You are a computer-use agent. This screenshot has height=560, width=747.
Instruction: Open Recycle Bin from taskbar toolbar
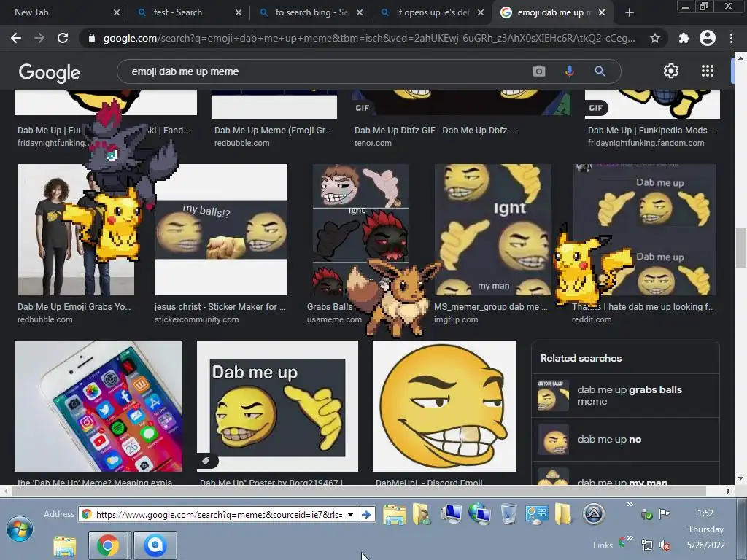[508, 514]
